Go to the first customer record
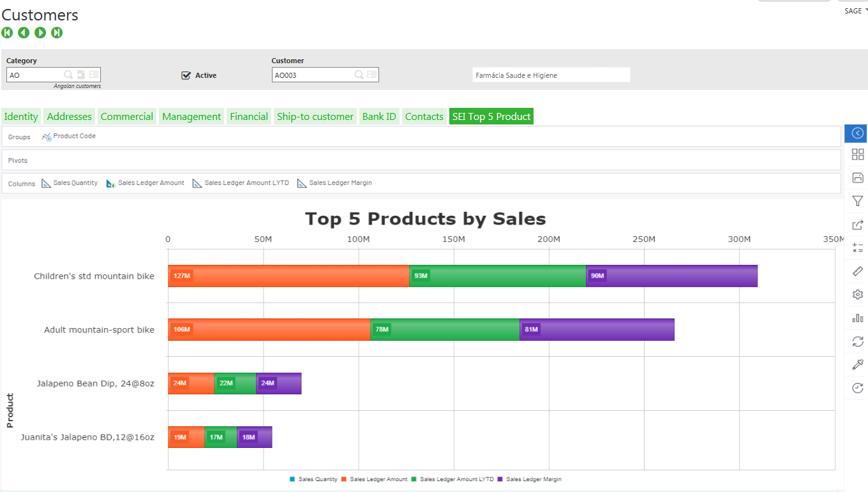Screen dimensions: 868x492 point(7,33)
